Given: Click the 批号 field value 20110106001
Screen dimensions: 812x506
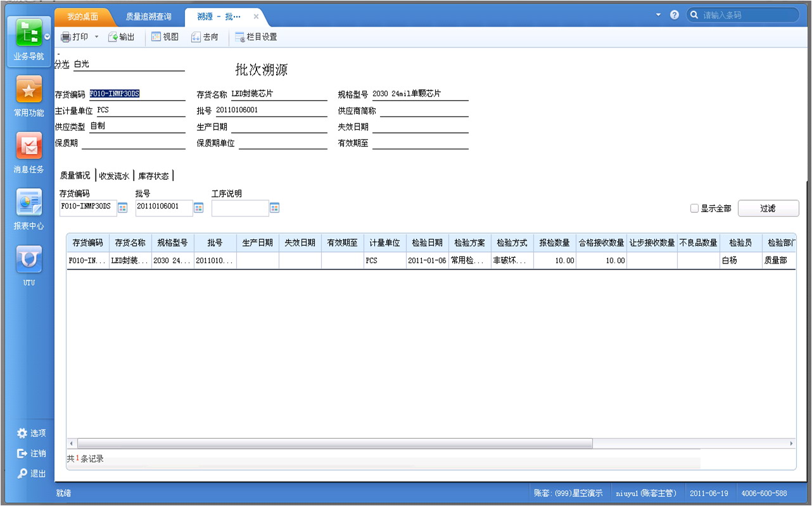Looking at the screenshot, I should (271, 110).
